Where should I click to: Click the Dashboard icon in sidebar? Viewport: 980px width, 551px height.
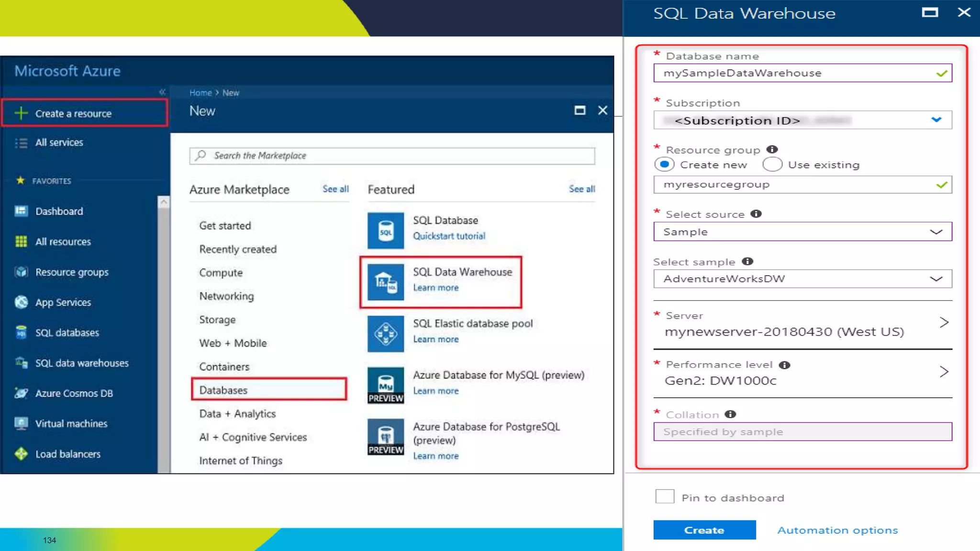click(21, 211)
